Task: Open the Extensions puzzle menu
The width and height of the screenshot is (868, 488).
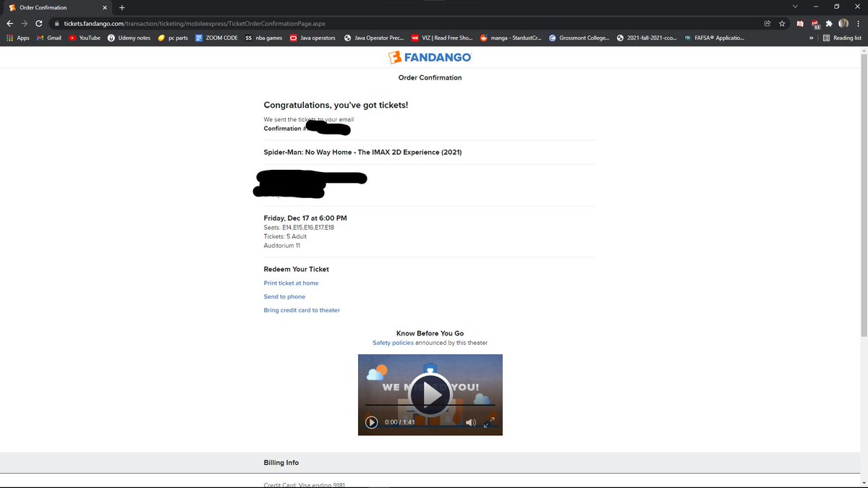Action: coord(829,23)
